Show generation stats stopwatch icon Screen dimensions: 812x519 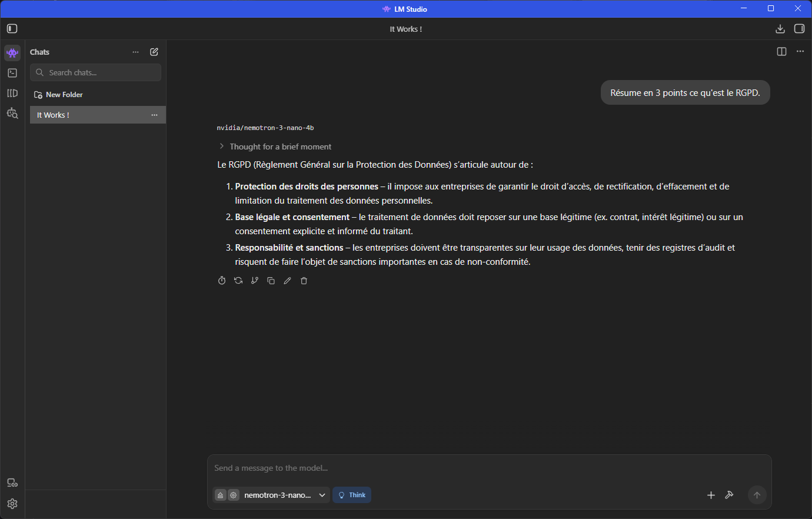click(x=222, y=281)
